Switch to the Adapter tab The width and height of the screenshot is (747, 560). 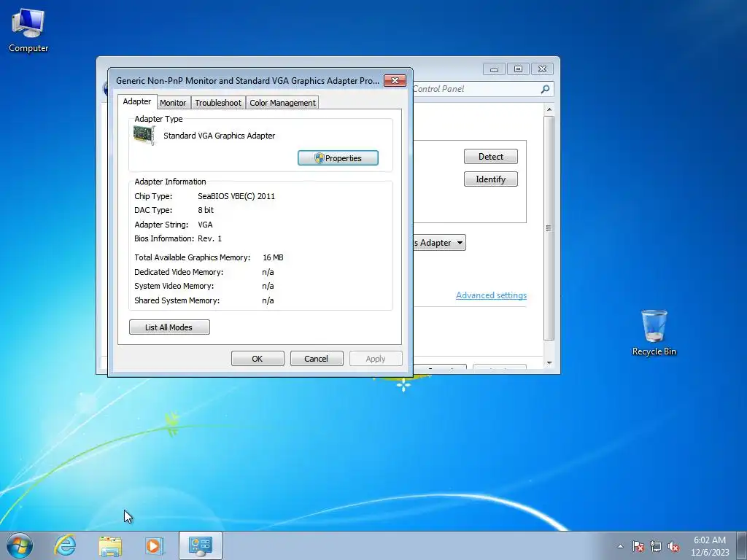[137, 101]
